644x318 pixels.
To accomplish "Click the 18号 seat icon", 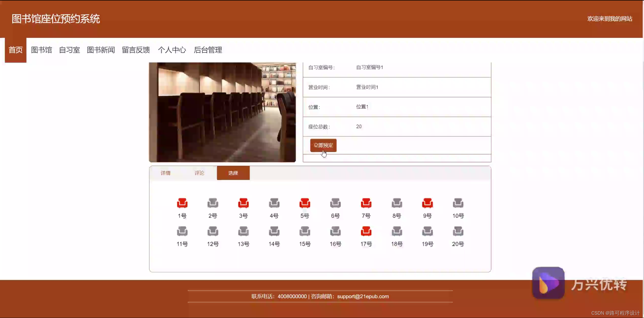I will pos(397,231).
